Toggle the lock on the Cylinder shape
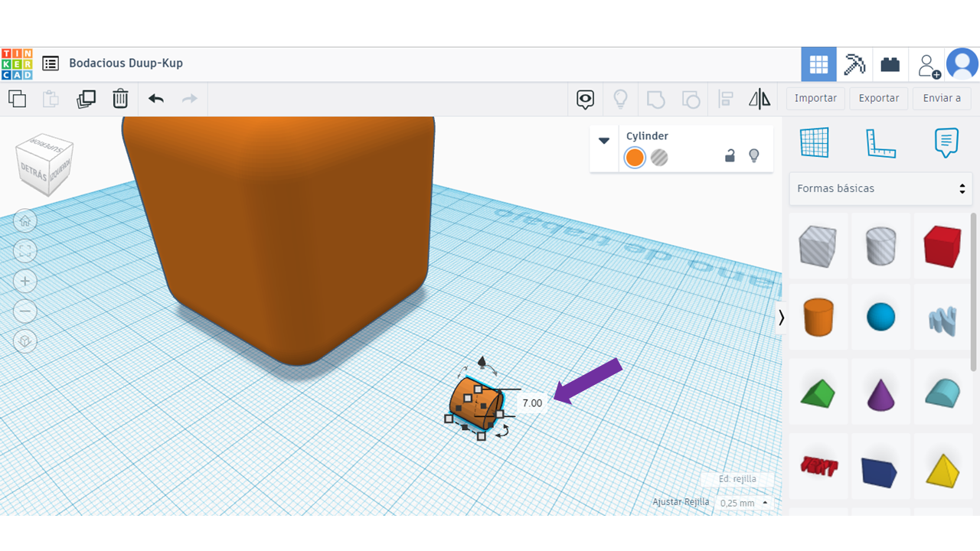This screenshot has width=980, height=551. [730, 156]
